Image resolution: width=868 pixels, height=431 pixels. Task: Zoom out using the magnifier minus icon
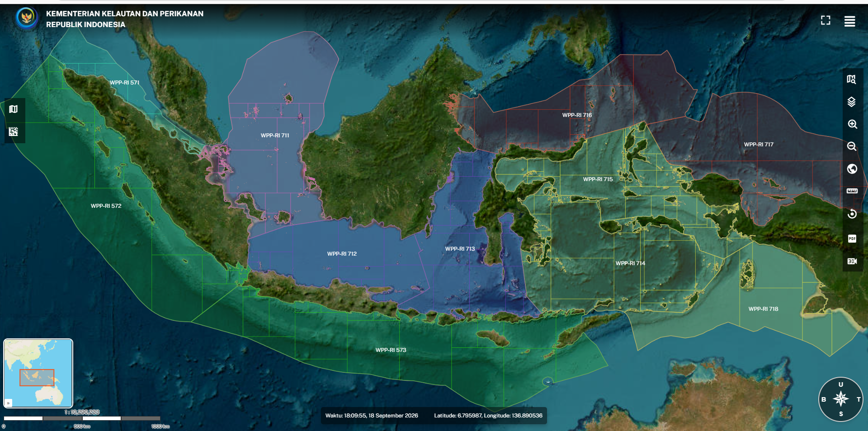(x=852, y=146)
